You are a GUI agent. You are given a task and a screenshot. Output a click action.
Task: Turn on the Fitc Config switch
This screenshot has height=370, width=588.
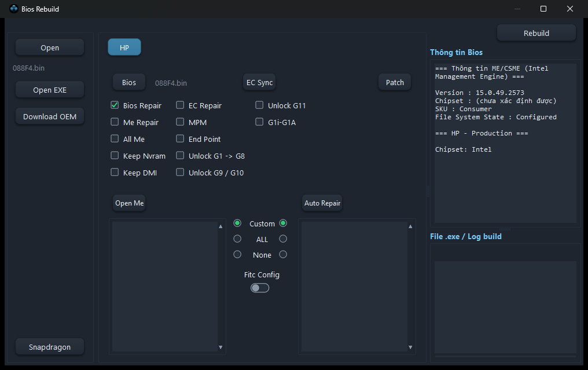click(260, 288)
